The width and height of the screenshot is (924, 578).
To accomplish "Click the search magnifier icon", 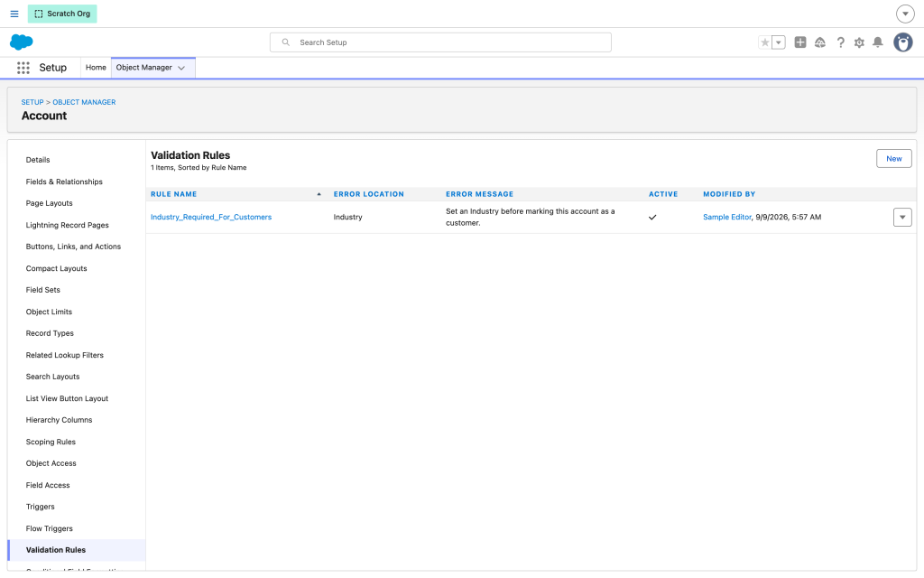I will coord(286,42).
